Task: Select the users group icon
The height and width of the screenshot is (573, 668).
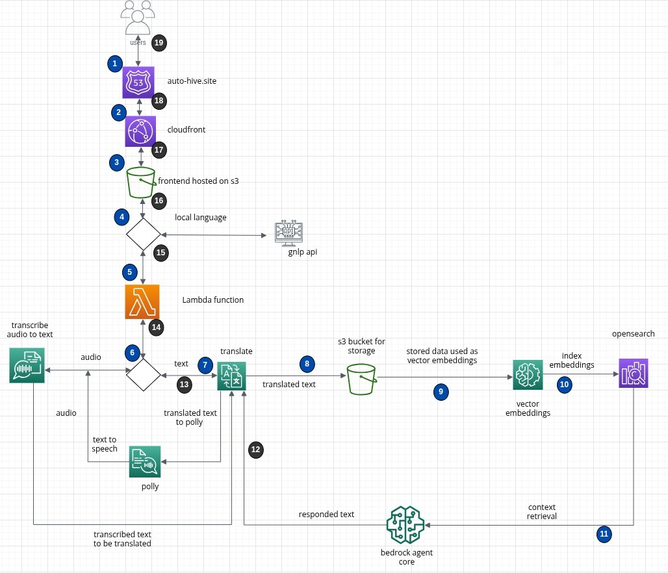Action: 138,17
